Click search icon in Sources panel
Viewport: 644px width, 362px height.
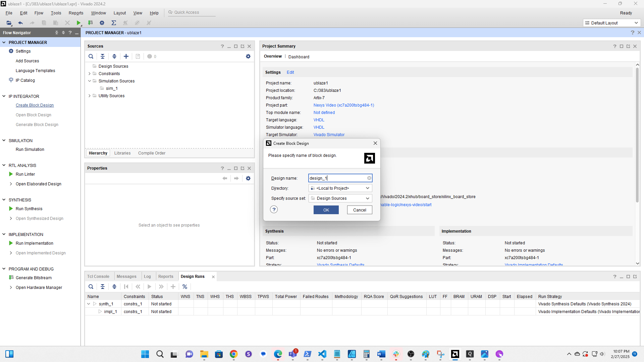coord(91,56)
